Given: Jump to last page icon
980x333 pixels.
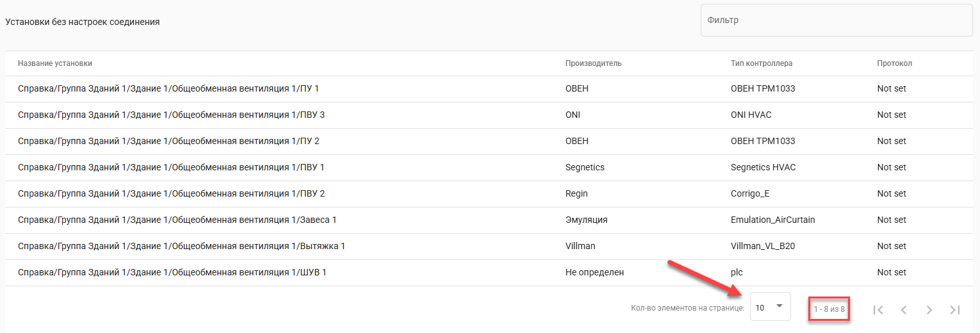Looking at the screenshot, I should click(x=955, y=310).
